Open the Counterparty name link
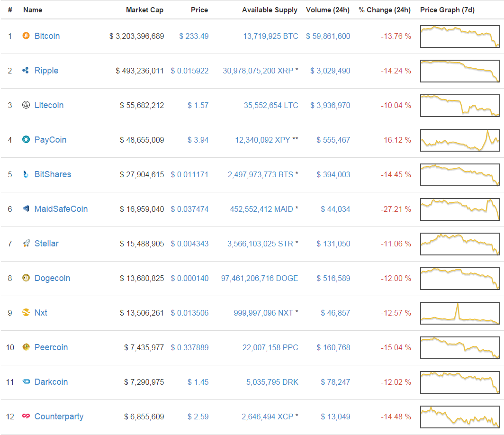This screenshot has height=435, width=504. tap(59, 417)
